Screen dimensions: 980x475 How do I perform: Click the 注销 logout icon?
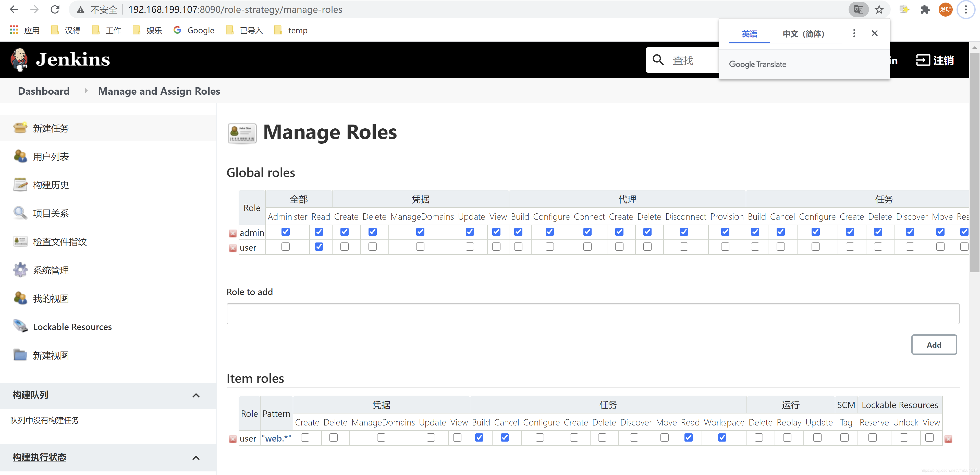point(923,60)
